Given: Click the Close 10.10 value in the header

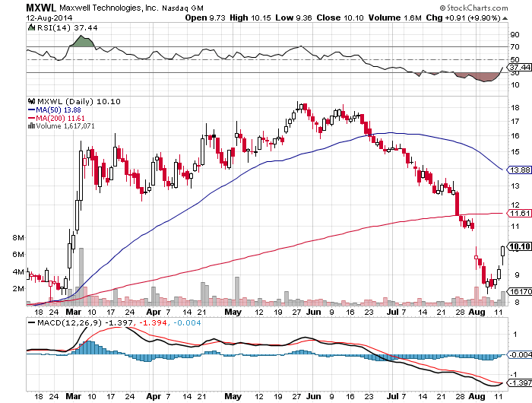Looking at the screenshot, I should [340, 17].
